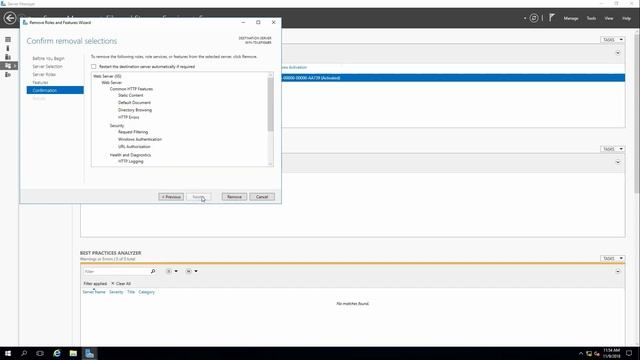The image size is (640, 360).
Task: Sort by Category column
Action: pyautogui.click(x=147, y=292)
